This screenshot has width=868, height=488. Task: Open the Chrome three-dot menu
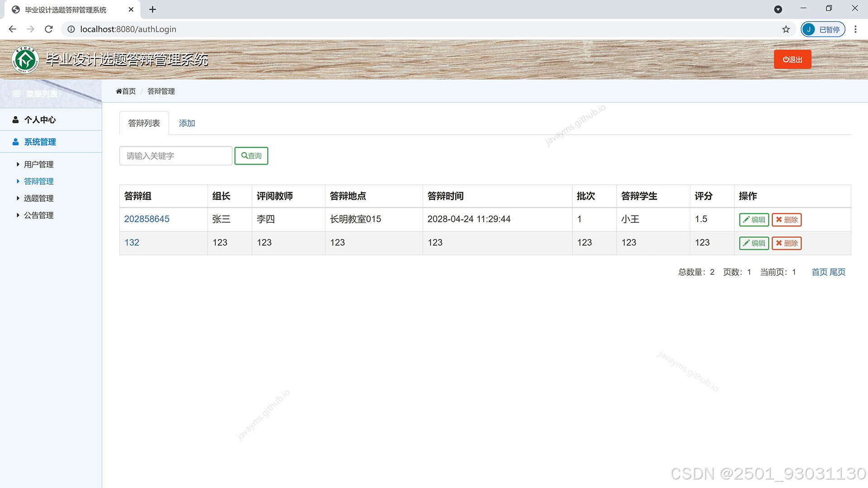point(855,29)
